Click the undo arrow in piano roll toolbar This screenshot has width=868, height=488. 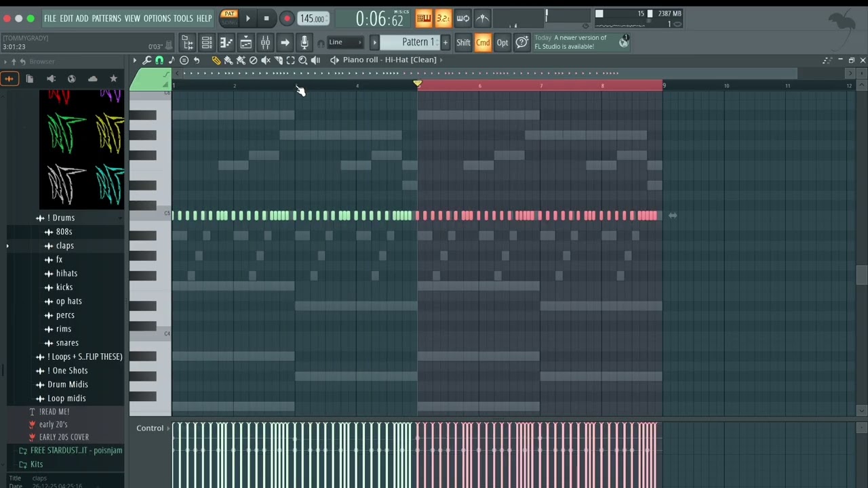pos(197,60)
